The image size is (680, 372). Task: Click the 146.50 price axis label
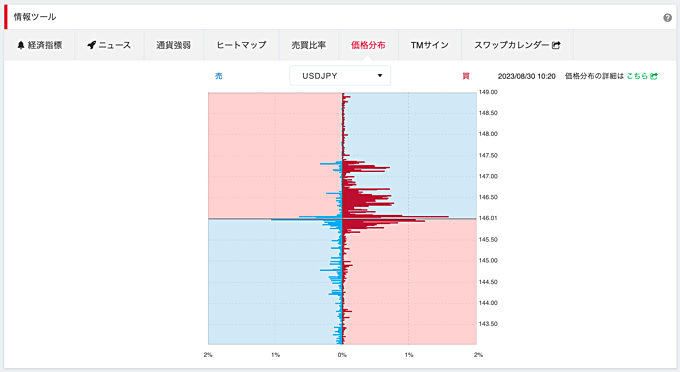488,197
